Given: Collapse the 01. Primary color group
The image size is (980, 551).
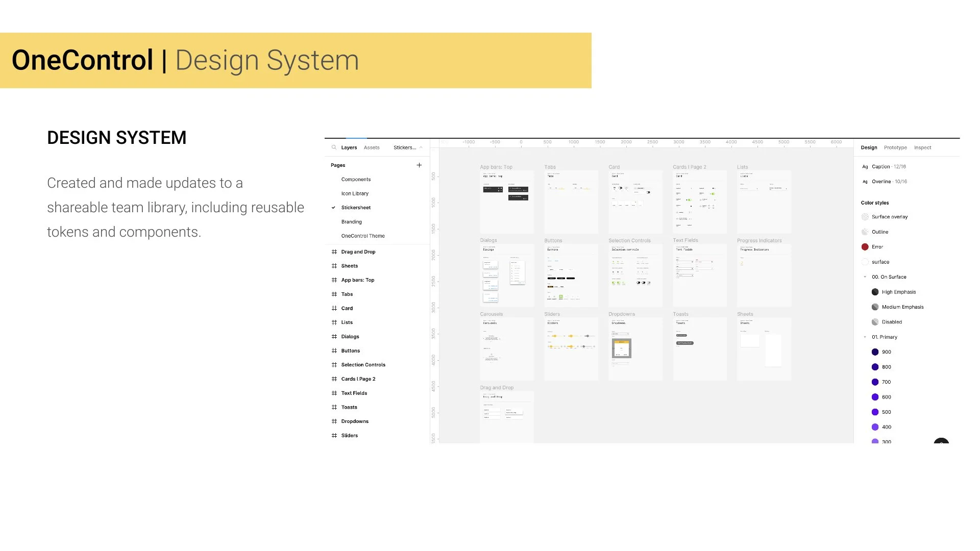Looking at the screenshot, I should click(865, 337).
